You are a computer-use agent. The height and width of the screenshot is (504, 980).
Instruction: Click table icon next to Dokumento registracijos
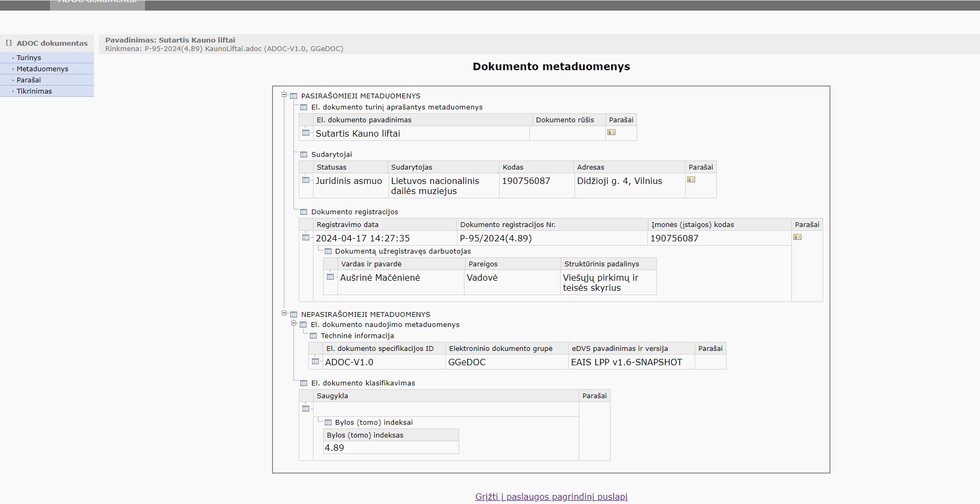[304, 212]
